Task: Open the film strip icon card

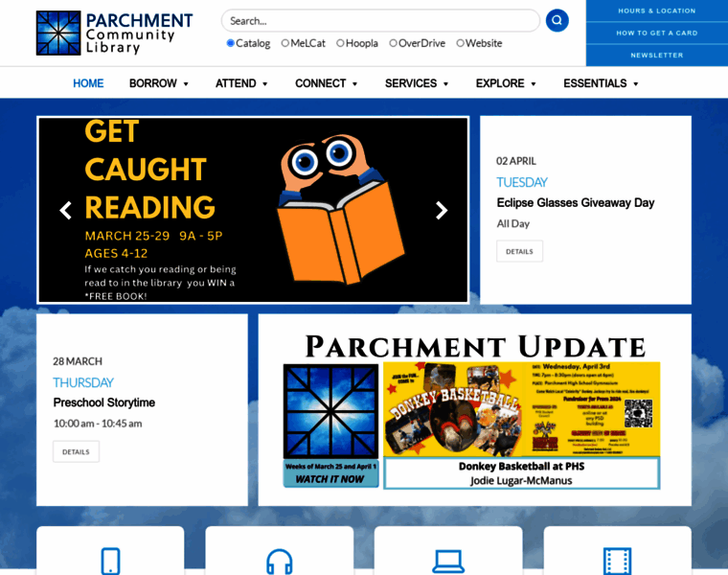Action: pyautogui.click(x=618, y=550)
